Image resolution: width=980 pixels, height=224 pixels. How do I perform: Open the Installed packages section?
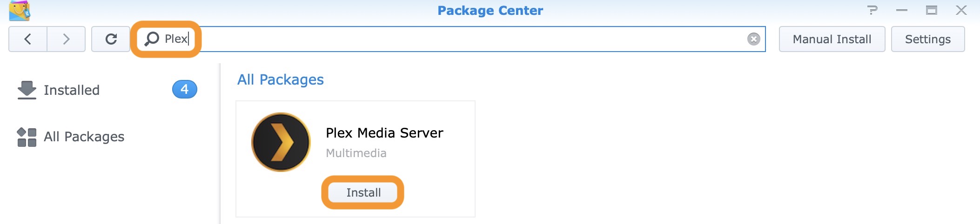pyautogui.click(x=72, y=90)
